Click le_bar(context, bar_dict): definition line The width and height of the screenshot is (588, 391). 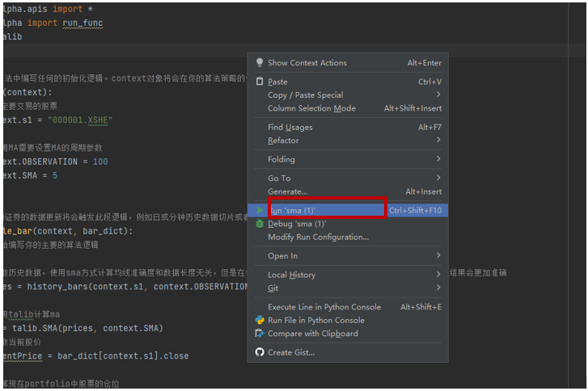coord(68,231)
